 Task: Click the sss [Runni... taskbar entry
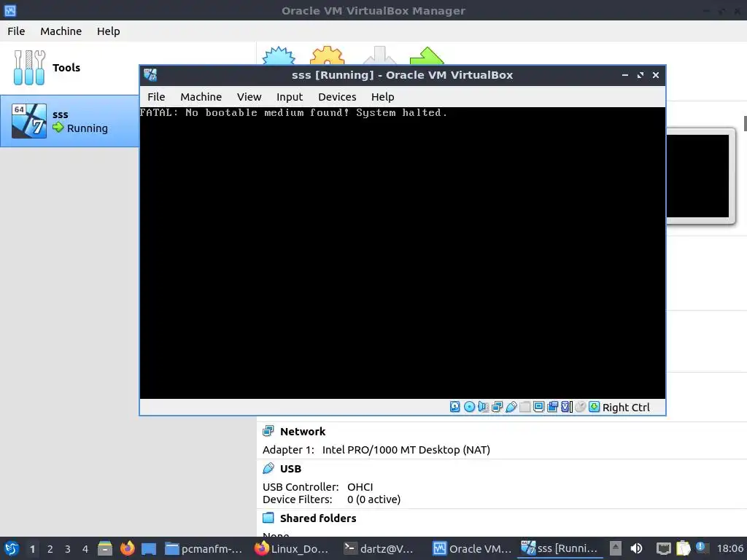tap(560, 548)
